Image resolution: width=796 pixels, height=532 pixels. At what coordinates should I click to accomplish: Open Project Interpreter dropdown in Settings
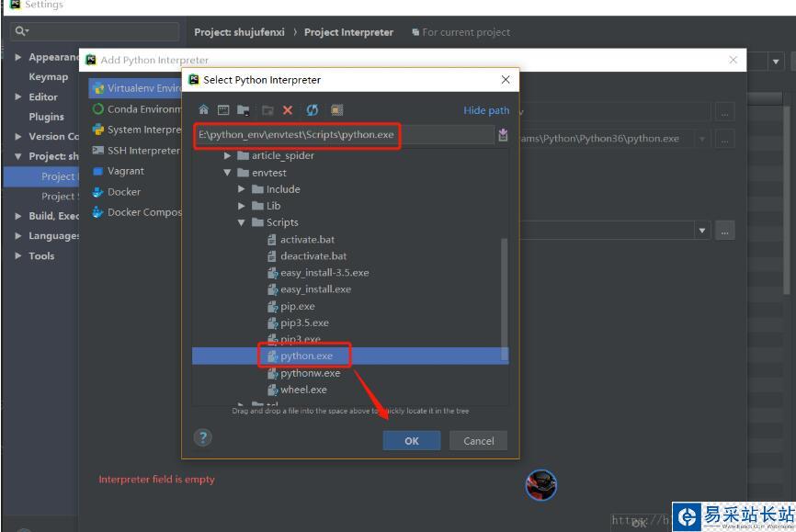776,62
